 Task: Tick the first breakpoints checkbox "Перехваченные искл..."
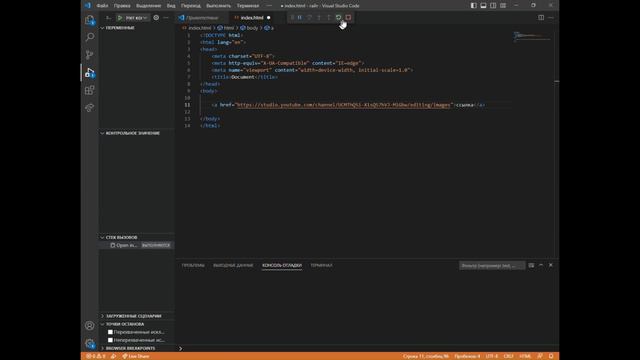coord(110,332)
